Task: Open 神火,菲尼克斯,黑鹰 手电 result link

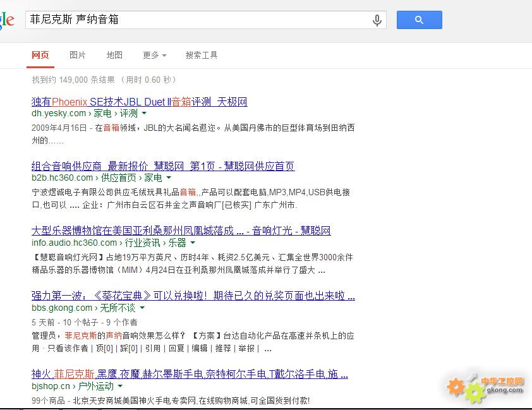Action: coord(190,374)
